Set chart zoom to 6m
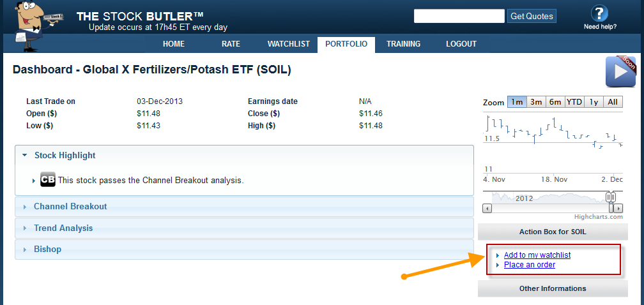Screen dimensions: 644x305 (x=555, y=102)
